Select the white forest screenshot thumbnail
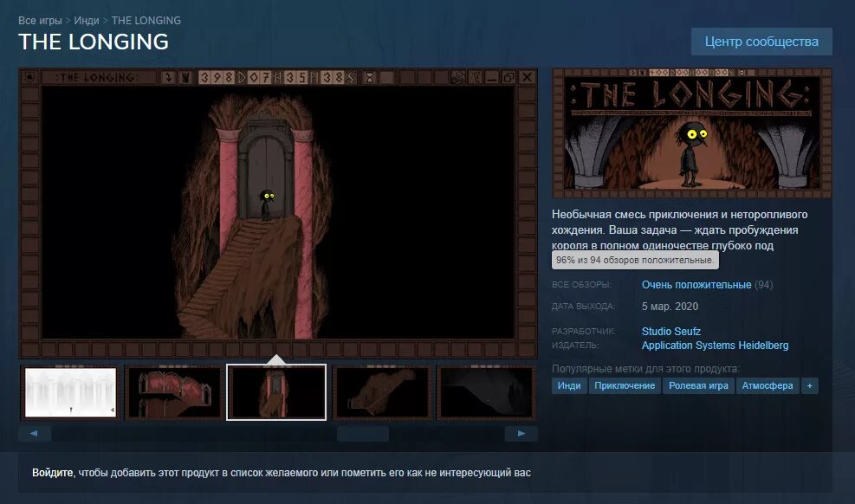The width and height of the screenshot is (855, 504). [x=70, y=392]
